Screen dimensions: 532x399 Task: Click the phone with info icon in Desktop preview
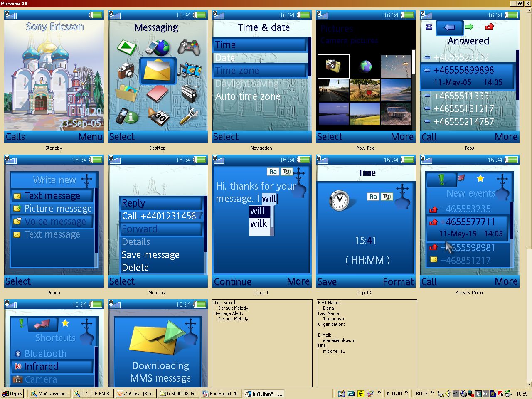126,116
